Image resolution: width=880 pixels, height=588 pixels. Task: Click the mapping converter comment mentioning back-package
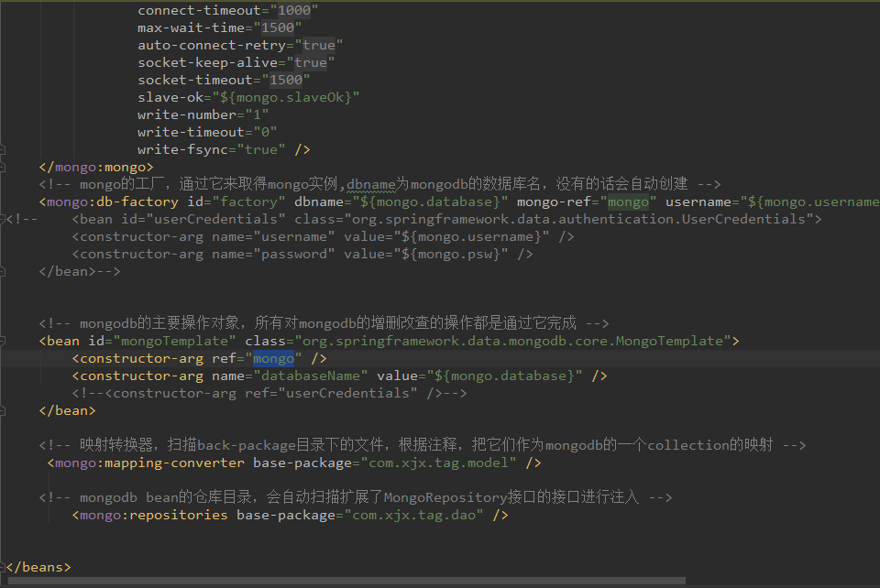coord(423,445)
